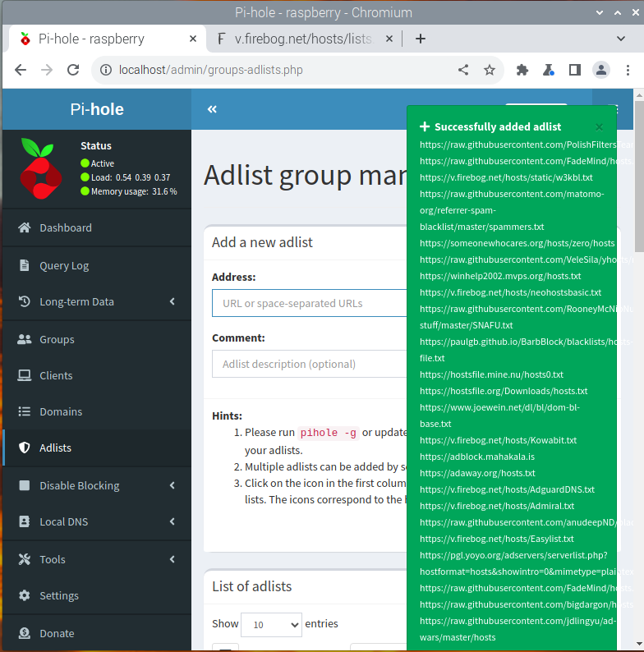Reload the Pi-hole admin page

pyautogui.click(x=73, y=70)
